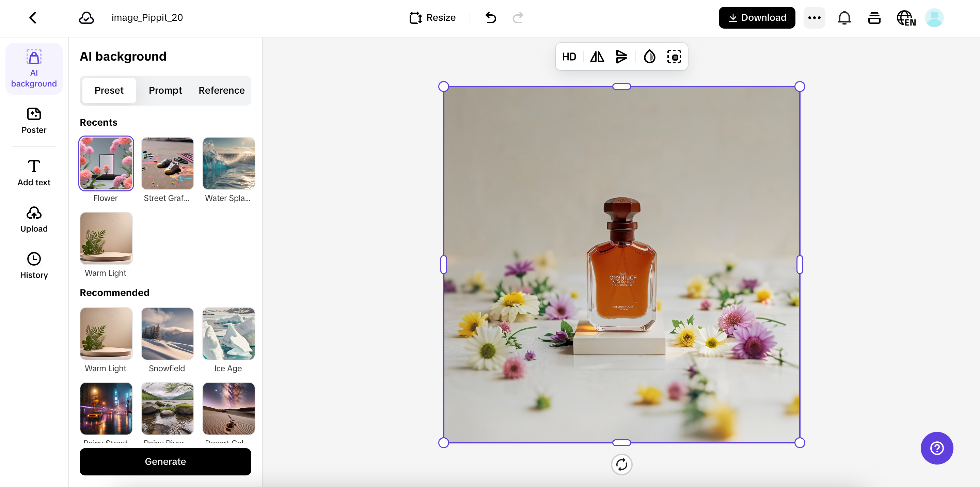Image resolution: width=980 pixels, height=487 pixels.
Task: Undo the last edit
Action: coord(490,17)
